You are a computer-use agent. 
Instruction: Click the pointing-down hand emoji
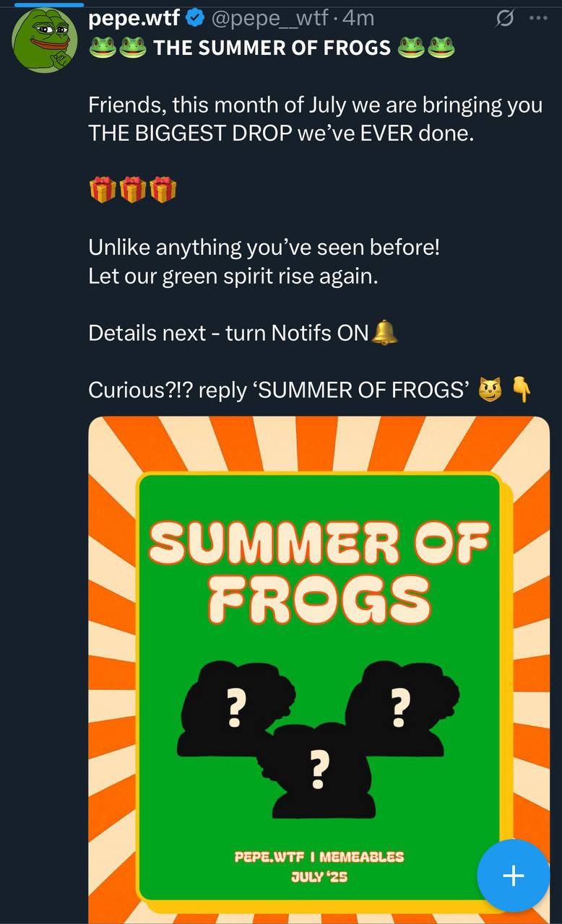point(522,390)
